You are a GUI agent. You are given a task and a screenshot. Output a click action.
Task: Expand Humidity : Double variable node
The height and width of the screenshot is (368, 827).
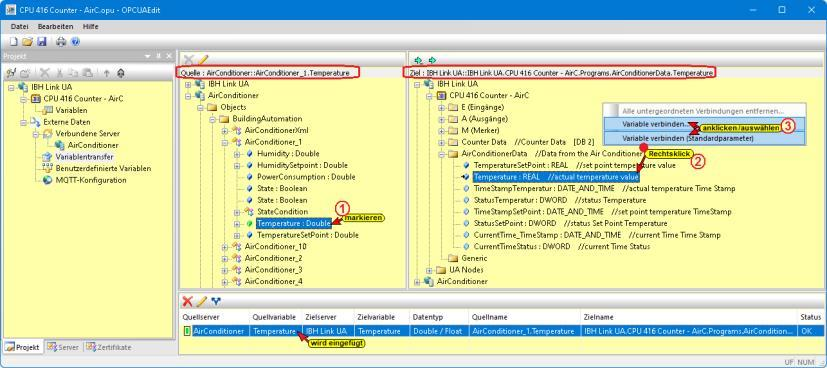coord(237,154)
